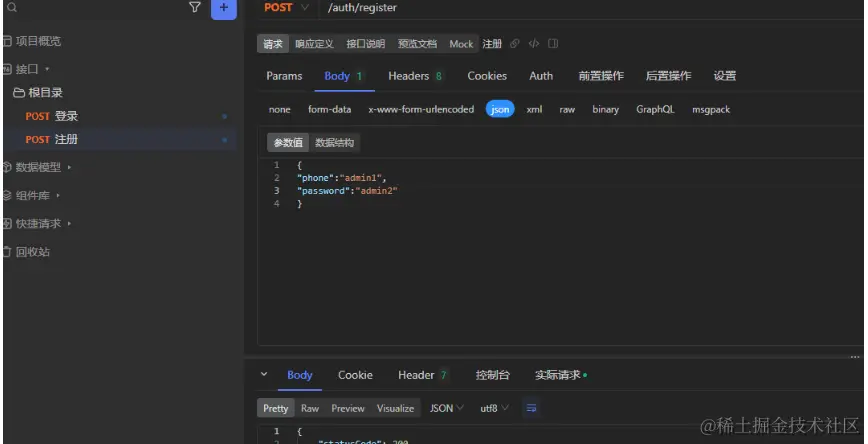Switch to the 请求 tab
The height and width of the screenshot is (444, 868).
click(x=273, y=44)
